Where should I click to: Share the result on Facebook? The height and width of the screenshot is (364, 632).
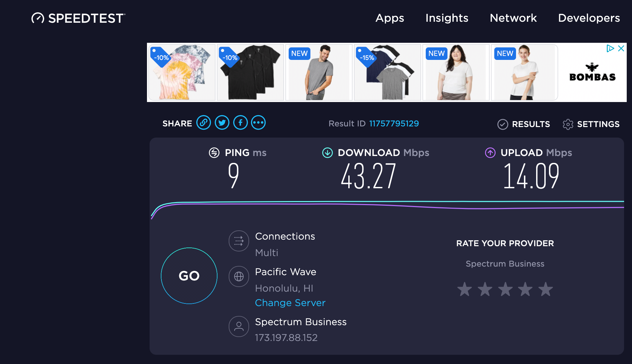point(241,122)
